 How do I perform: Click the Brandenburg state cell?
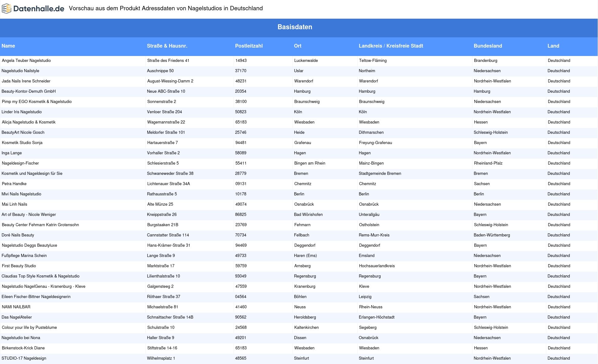coord(486,61)
